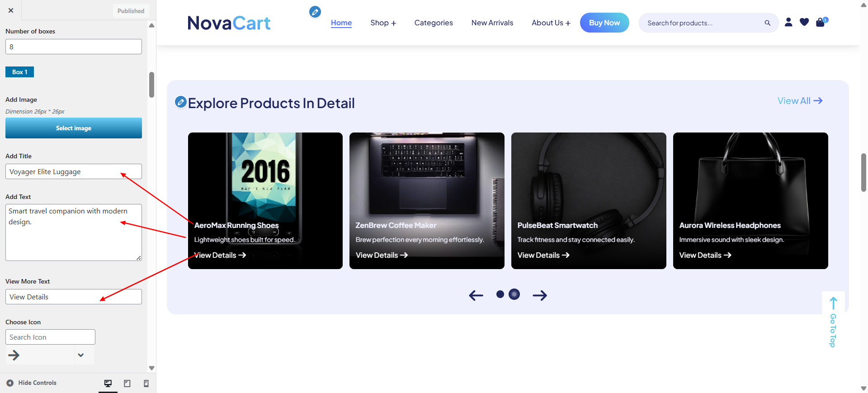Click the Select image button
868x393 pixels.
(x=74, y=128)
